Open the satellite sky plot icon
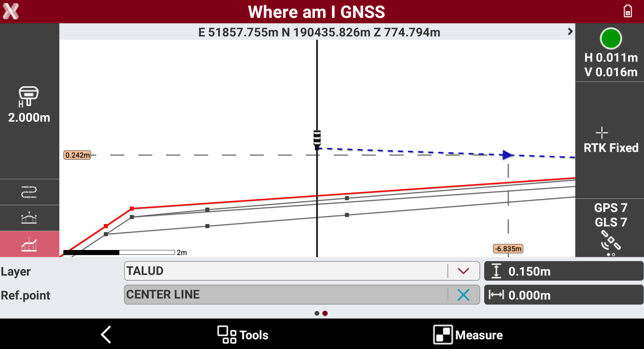 611,242
